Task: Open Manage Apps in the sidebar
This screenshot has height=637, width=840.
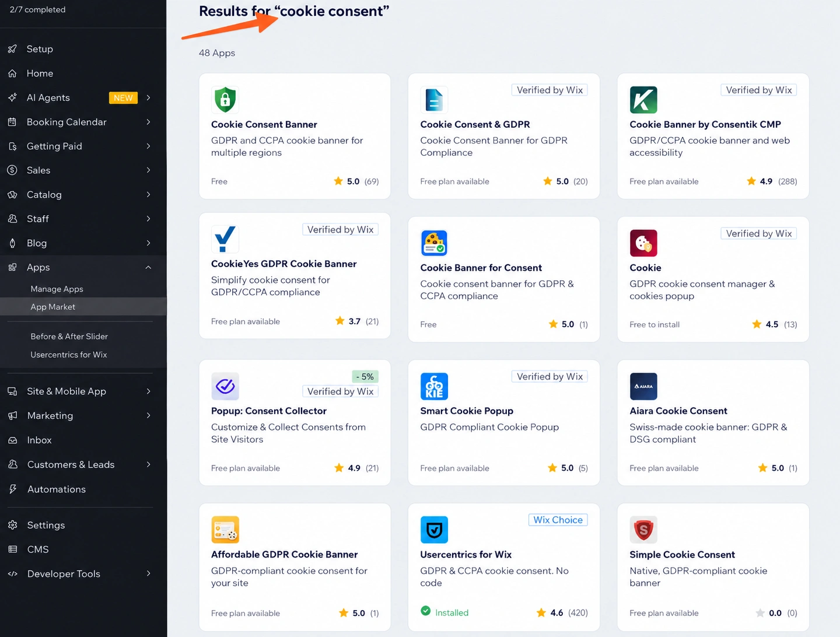Action: (57, 289)
